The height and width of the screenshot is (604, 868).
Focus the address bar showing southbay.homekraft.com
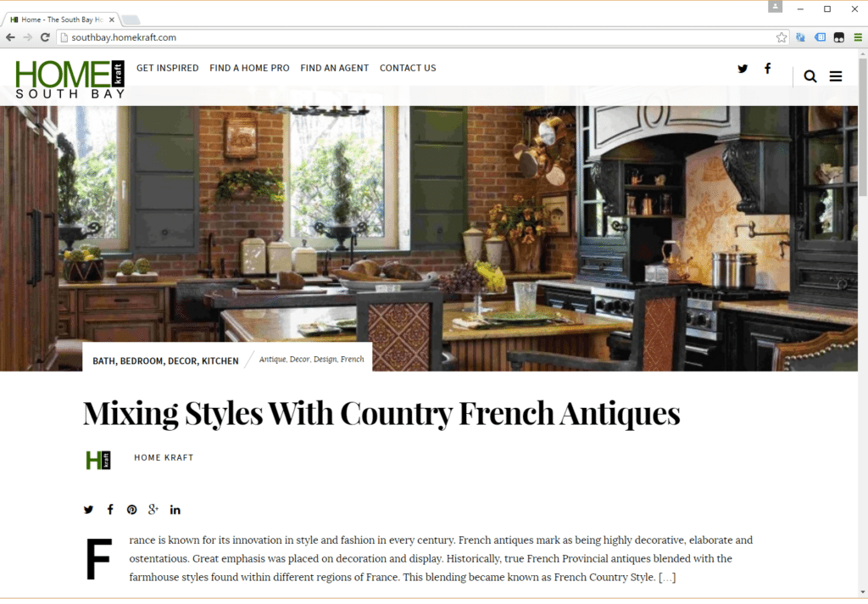[415, 37]
